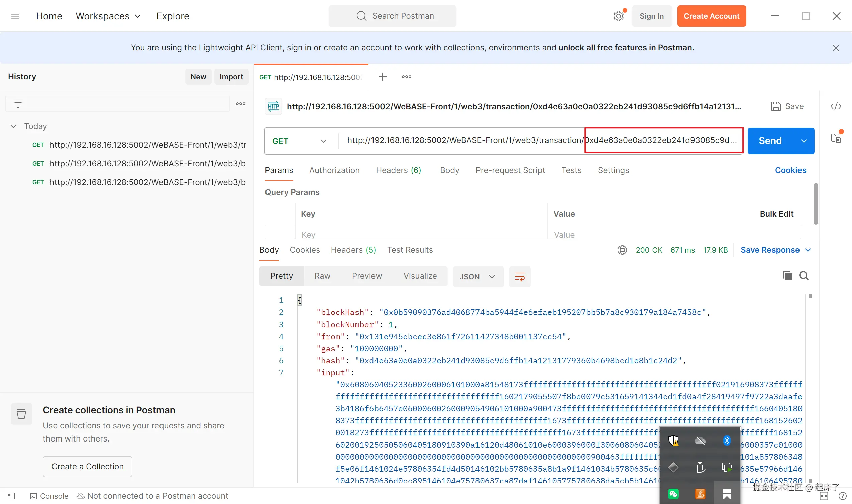Collapse the Today history group
Image resolution: width=852 pixels, height=504 pixels.
pos(13,126)
